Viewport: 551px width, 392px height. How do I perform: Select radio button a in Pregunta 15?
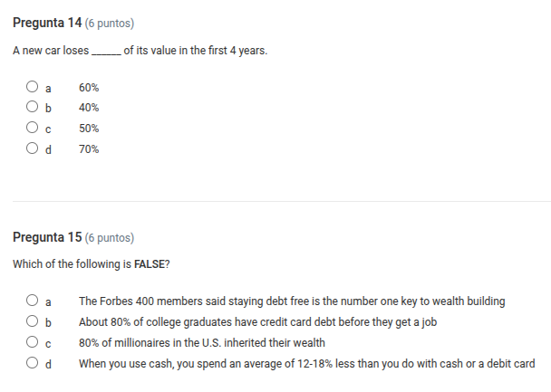[32, 301]
